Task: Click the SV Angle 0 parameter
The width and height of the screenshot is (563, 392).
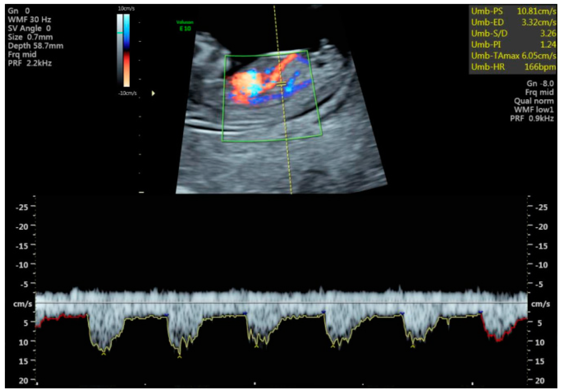Action: [29, 28]
